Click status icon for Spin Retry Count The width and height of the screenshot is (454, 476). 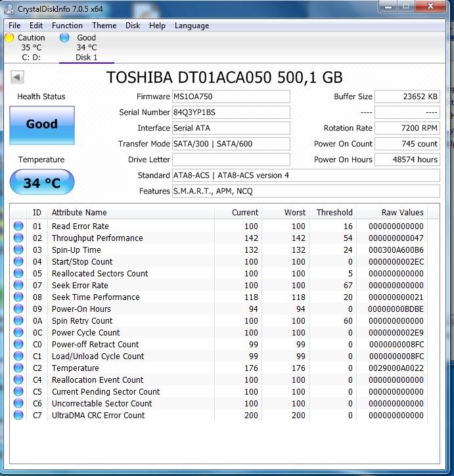(18, 320)
